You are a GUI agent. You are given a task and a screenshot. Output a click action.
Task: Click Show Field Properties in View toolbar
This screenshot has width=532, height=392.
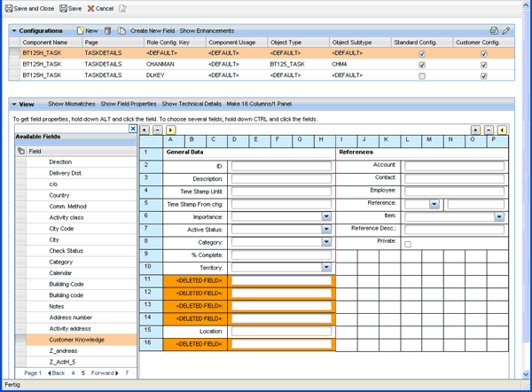tap(129, 104)
